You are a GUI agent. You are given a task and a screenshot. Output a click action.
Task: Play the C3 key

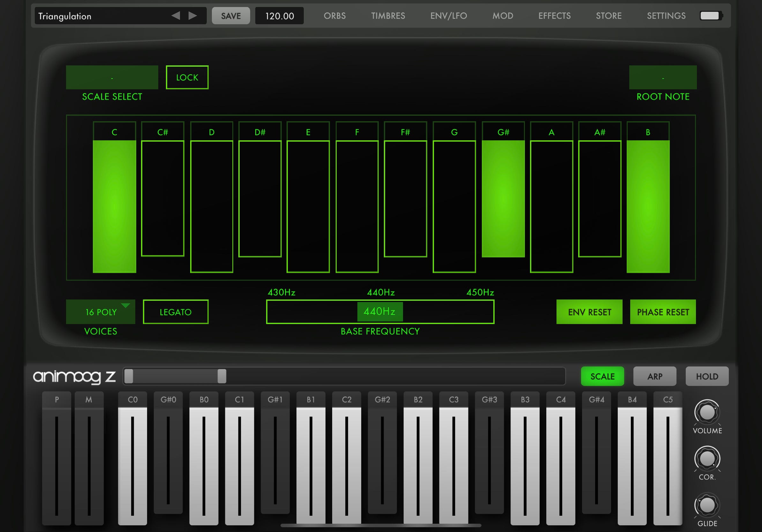454,458
